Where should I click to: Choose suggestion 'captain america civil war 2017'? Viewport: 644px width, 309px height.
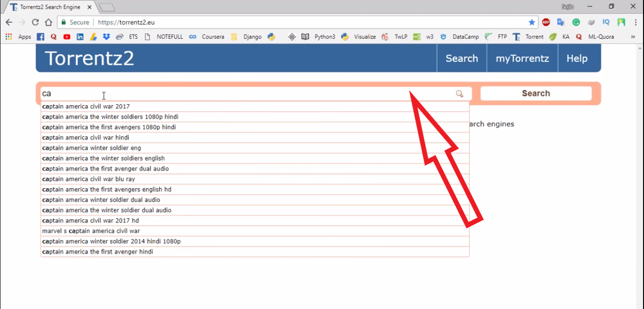(255, 107)
